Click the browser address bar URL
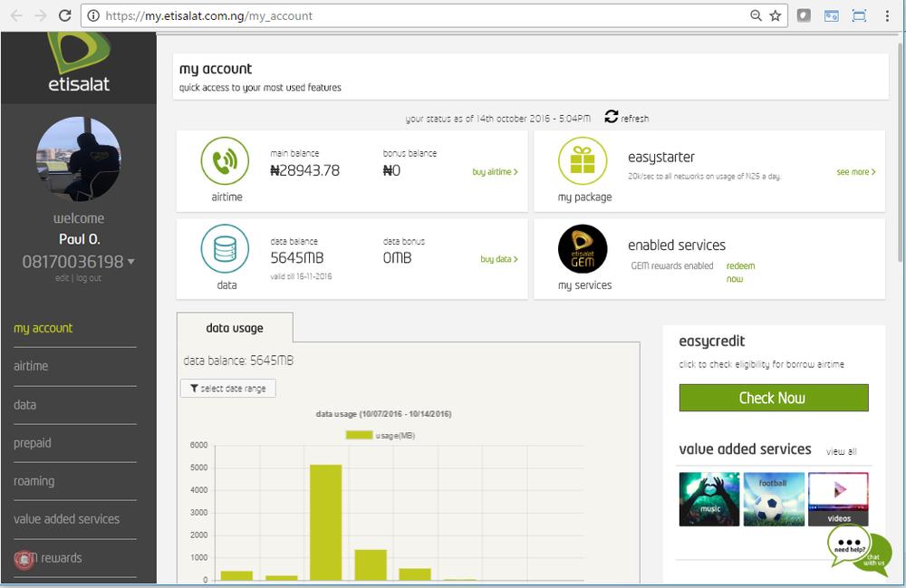Image resolution: width=906 pixels, height=588 pixels. point(208,15)
